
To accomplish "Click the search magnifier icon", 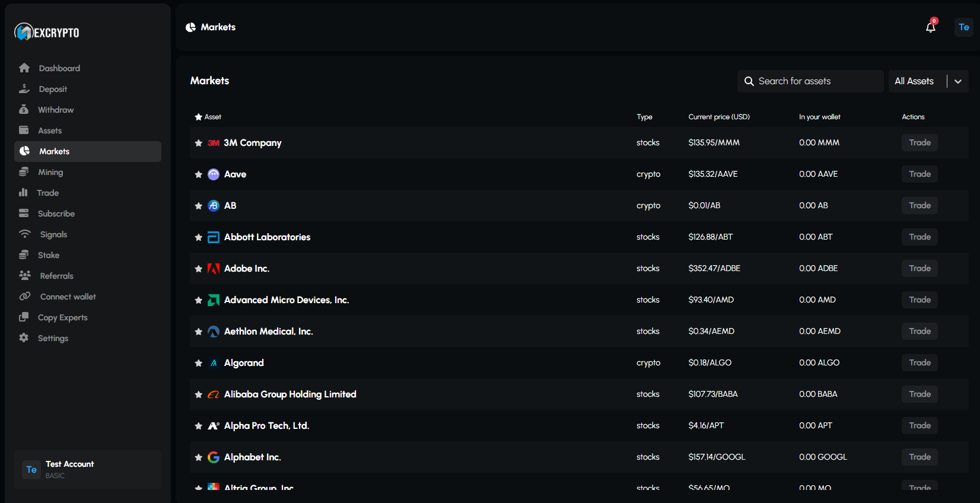I will (749, 81).
